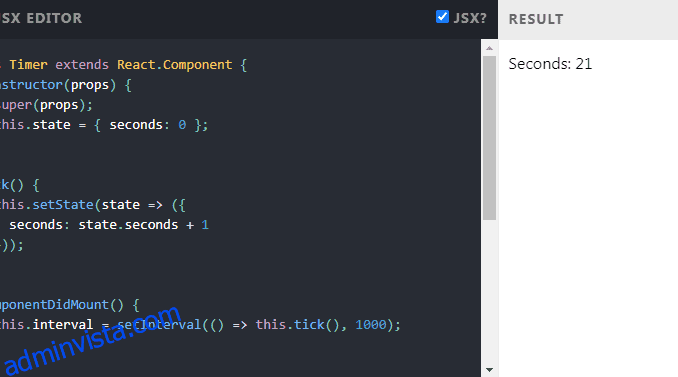Screen dimensions: 678x377
Task: Click 'setState' in the tick method
Action: [63, 204]
